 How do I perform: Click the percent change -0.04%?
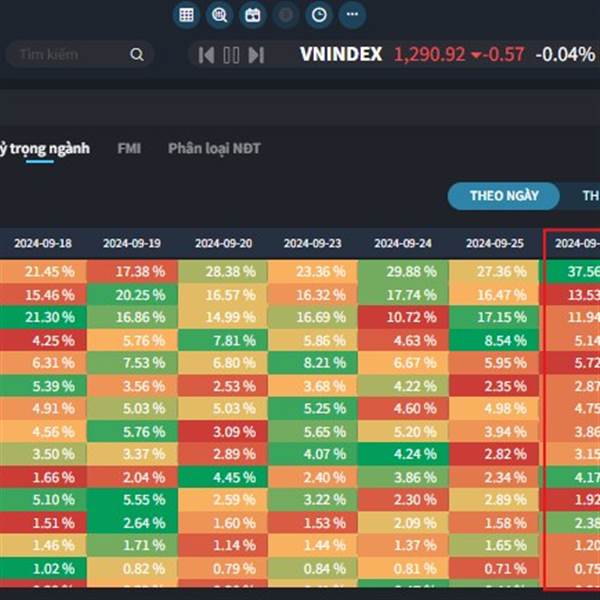pos(565,54)
